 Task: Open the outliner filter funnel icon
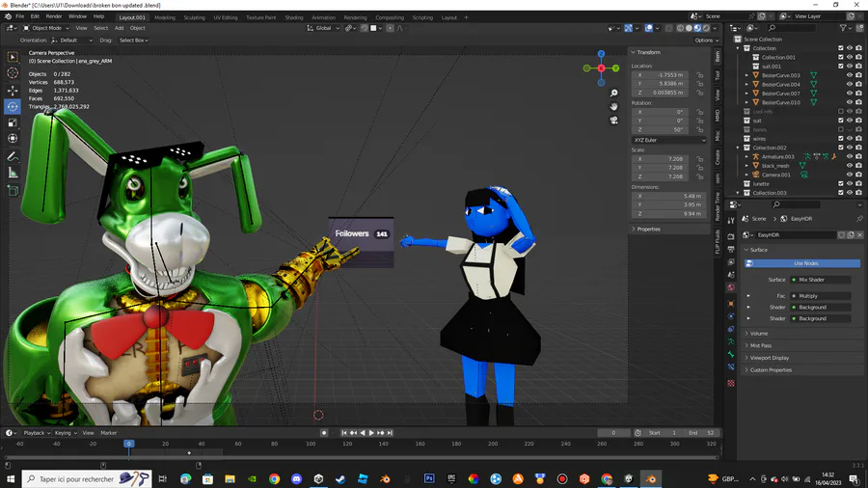click(843, 28)
